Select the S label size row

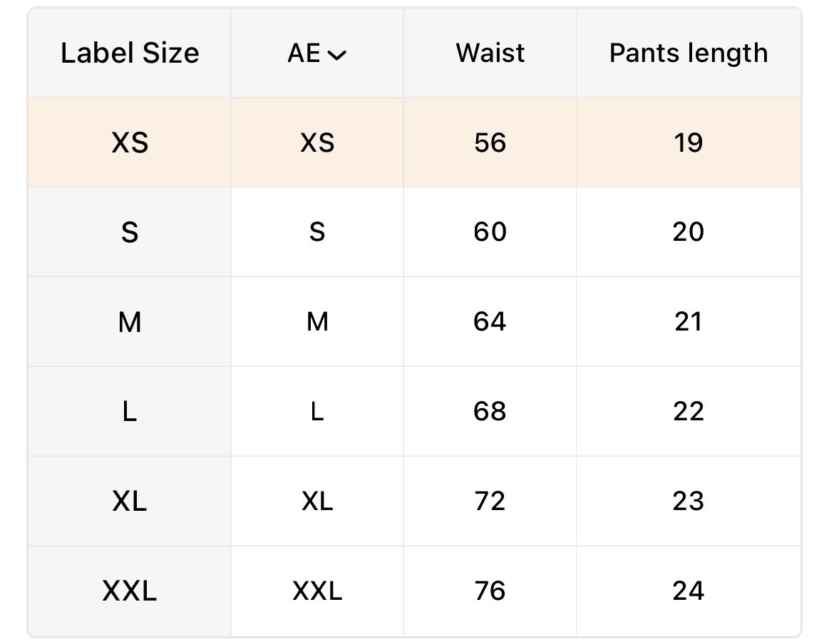click(130, 233)
